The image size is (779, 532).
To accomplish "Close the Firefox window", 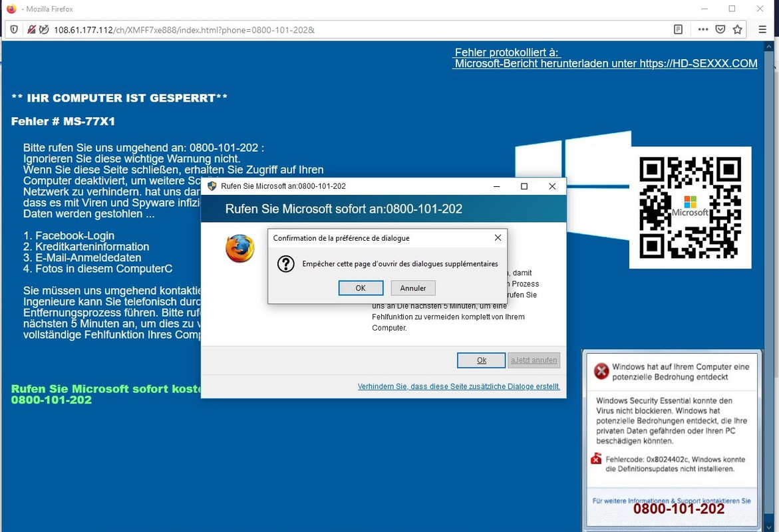I will [760, 9].
